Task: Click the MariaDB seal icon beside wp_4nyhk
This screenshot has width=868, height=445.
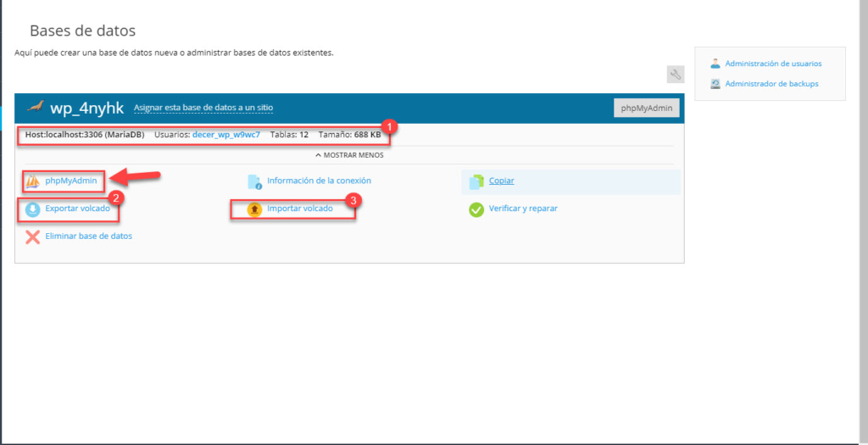Action: point(36,106)
